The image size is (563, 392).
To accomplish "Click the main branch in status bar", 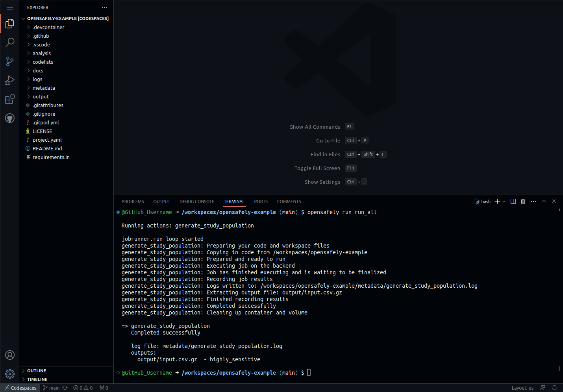I will [52, 388].
